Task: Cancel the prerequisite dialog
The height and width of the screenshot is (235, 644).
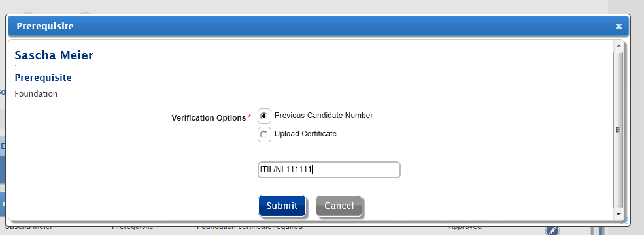Action: click(339, 206)
